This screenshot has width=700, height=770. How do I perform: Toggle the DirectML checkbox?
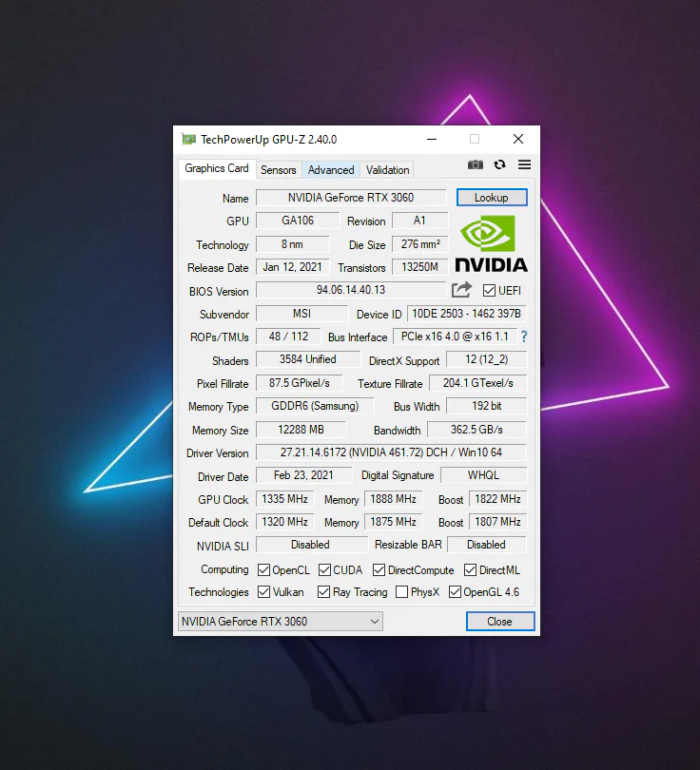coord(470,569)
